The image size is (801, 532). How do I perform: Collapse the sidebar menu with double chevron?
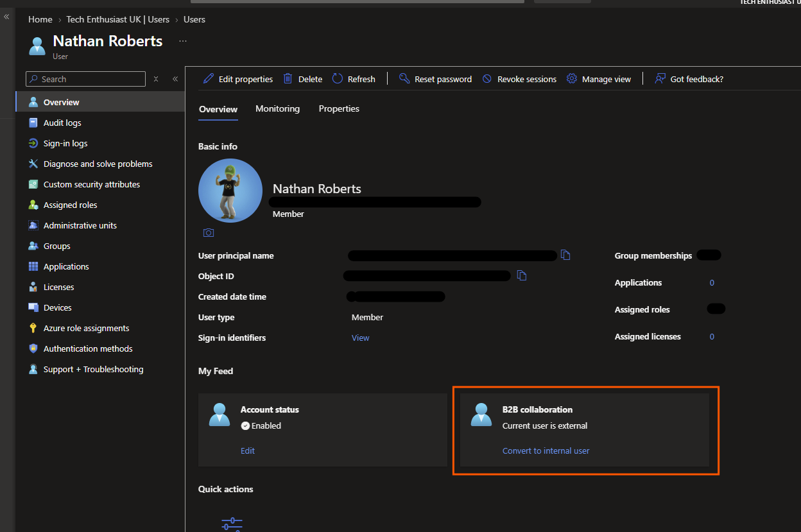175,79
